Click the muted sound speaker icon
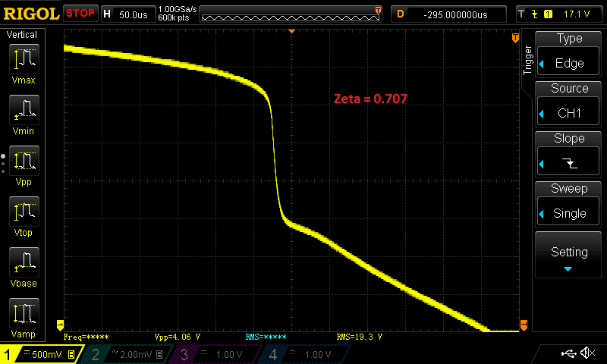 (589, 353)
